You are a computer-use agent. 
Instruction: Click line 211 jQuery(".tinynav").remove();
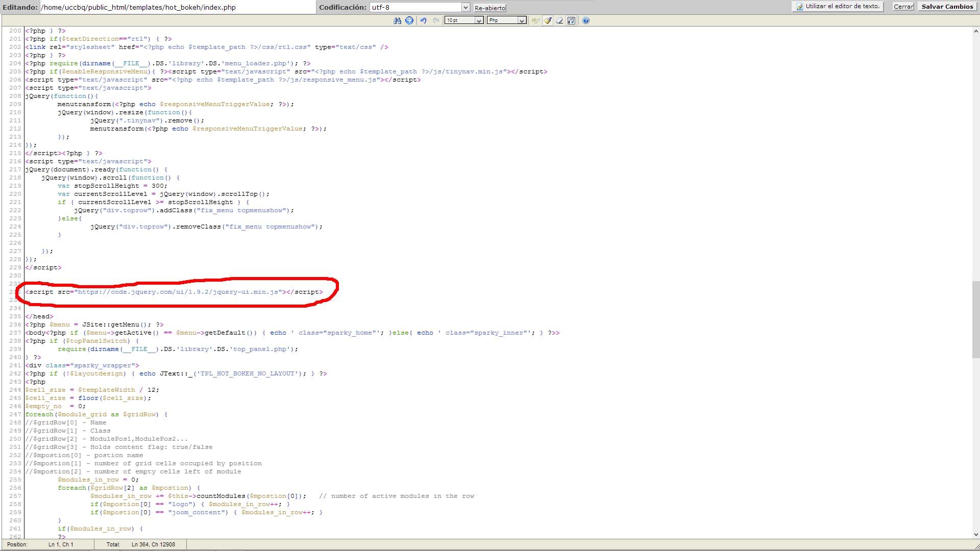(147, 120)
